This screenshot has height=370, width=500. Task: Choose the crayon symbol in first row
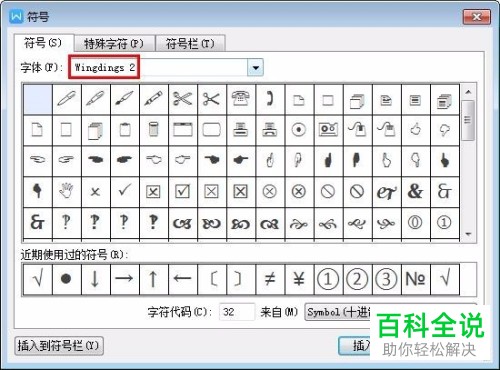[x=154, y=99]
